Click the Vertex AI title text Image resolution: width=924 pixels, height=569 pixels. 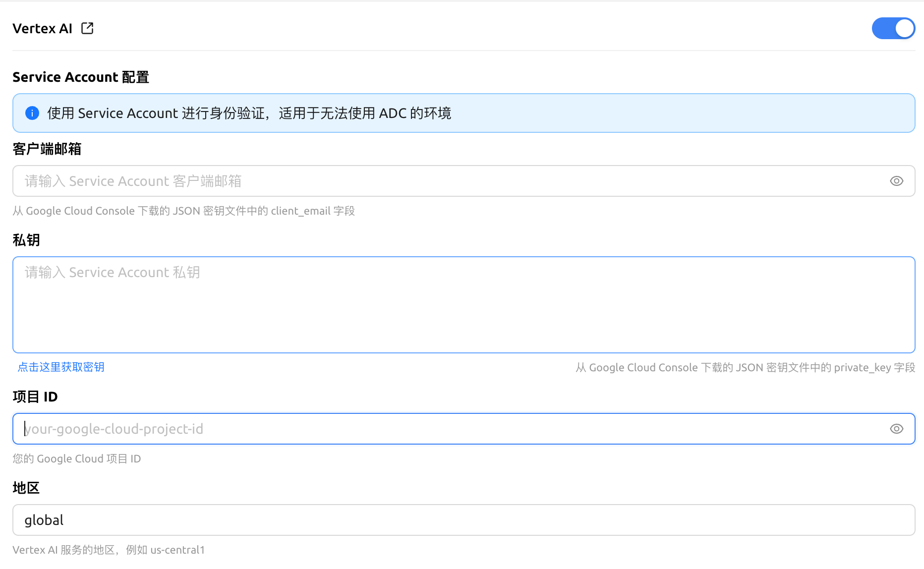point(43,29)
